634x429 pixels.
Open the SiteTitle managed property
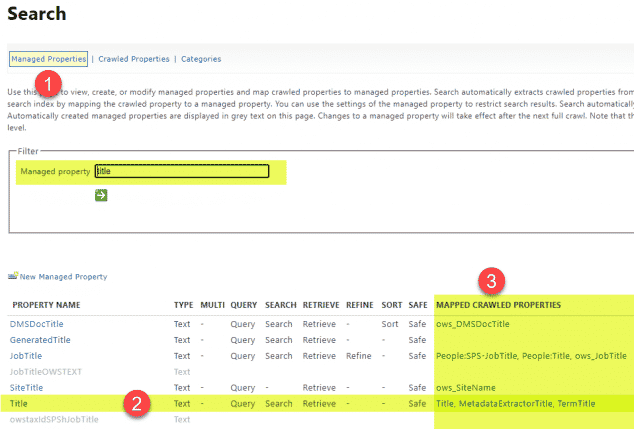[x=26, y=388]
